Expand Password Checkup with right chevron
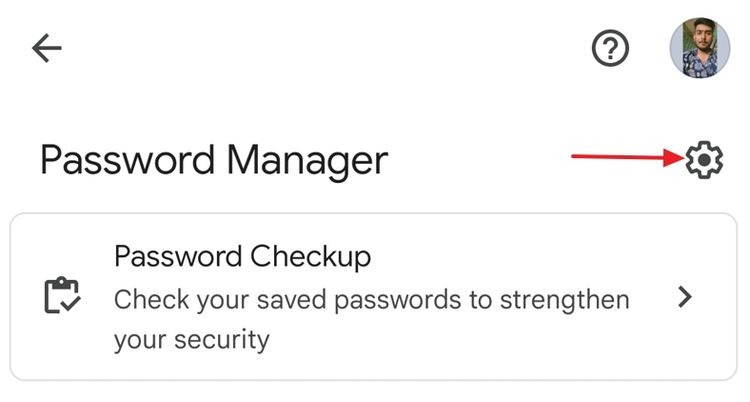Screen dimensions: 750x402 (x=685, y=297)
